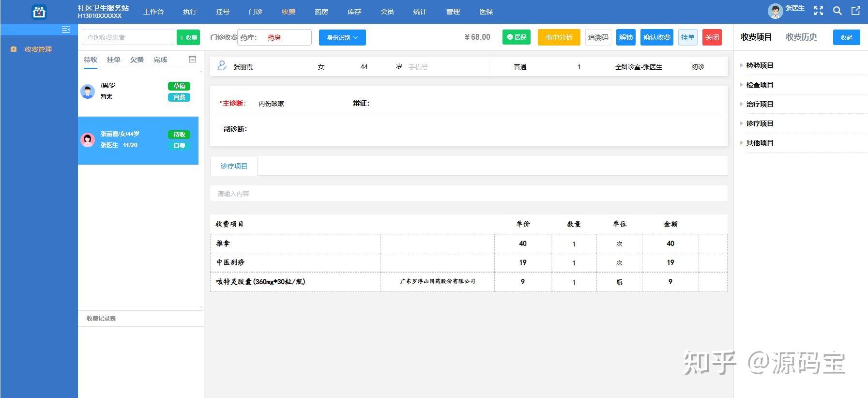Open the search magnifier icon
The image size is (868, 398).
coord(837,11)
